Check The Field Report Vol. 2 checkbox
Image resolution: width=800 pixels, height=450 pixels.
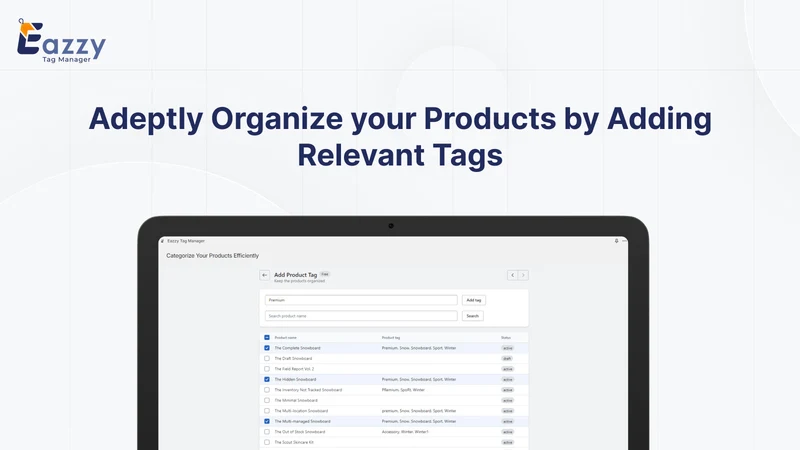click(267, 369)
